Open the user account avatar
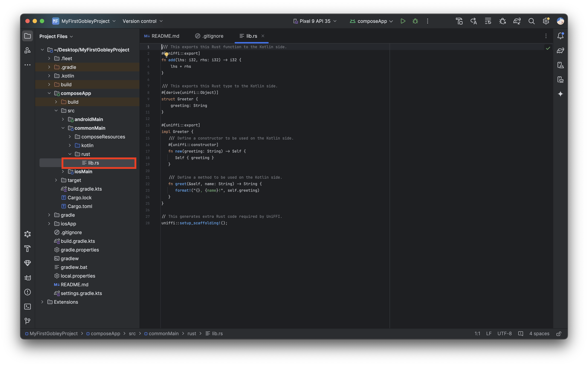 560,21
